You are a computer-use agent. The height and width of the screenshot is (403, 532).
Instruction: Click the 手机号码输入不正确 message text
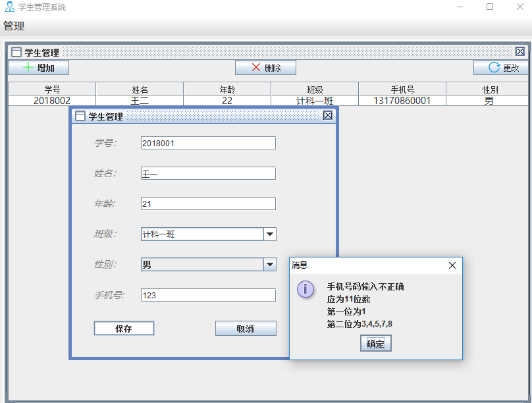365,286
